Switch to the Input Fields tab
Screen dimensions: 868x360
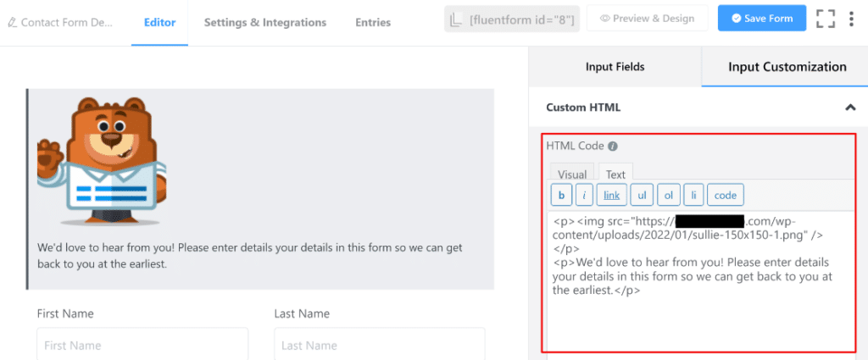click(615, 67)
